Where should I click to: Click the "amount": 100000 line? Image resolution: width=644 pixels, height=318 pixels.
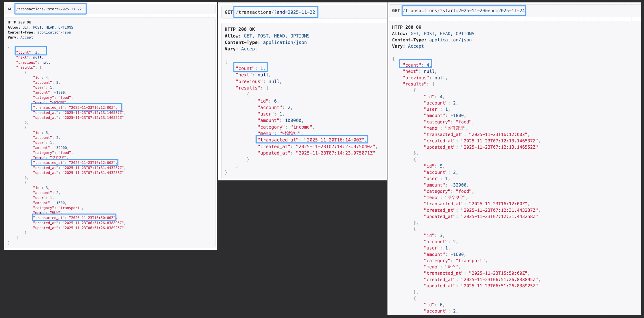[x=280, y=120]
